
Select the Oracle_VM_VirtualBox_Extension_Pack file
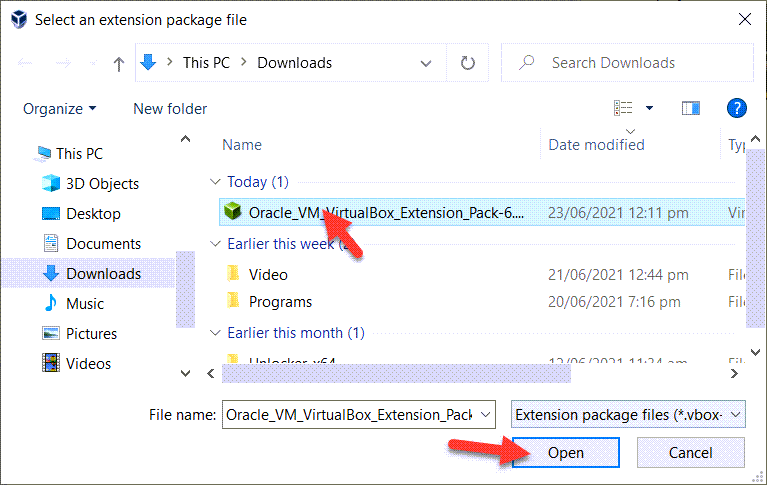(x=385, y=212)
